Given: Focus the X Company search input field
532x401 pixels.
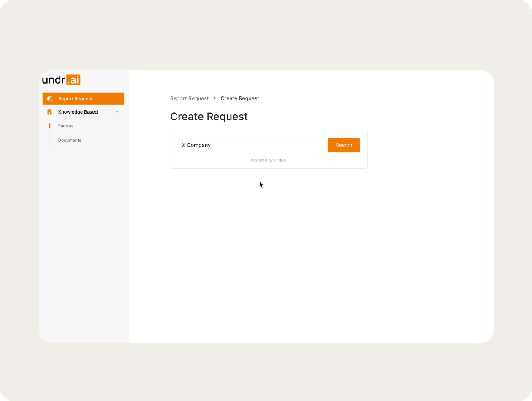Looking at the screenshot, I should coord(250,145).
